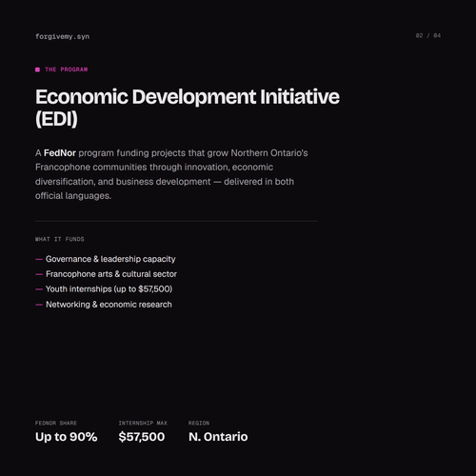Click the pink square icon beside THE PROGRAM
Viewport: 476px width, 476px height.
37,69
